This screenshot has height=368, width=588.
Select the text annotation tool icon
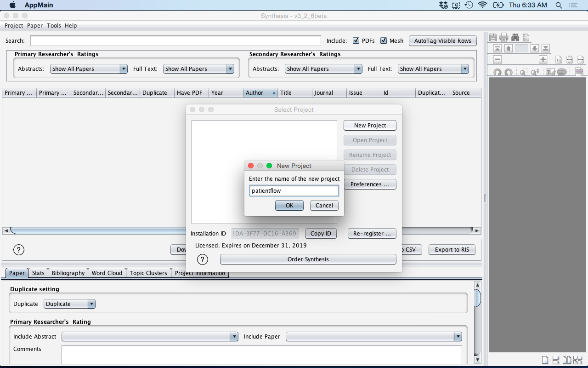click(x=550, y=72)
